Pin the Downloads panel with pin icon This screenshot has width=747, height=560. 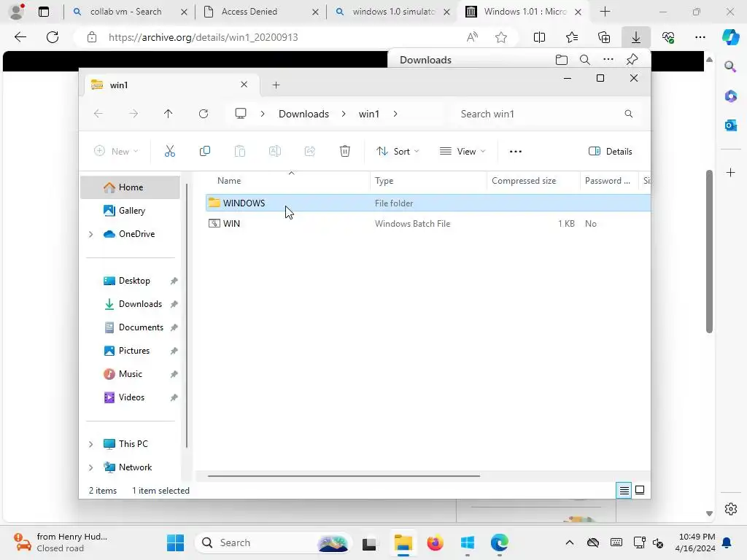pyautogui.click(x=632, y=60)
